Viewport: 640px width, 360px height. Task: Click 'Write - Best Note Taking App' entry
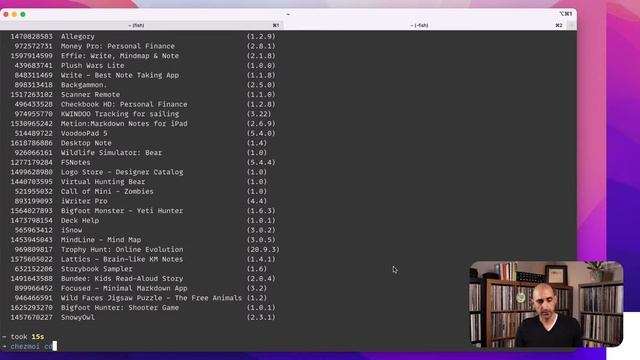click(120, 76)
